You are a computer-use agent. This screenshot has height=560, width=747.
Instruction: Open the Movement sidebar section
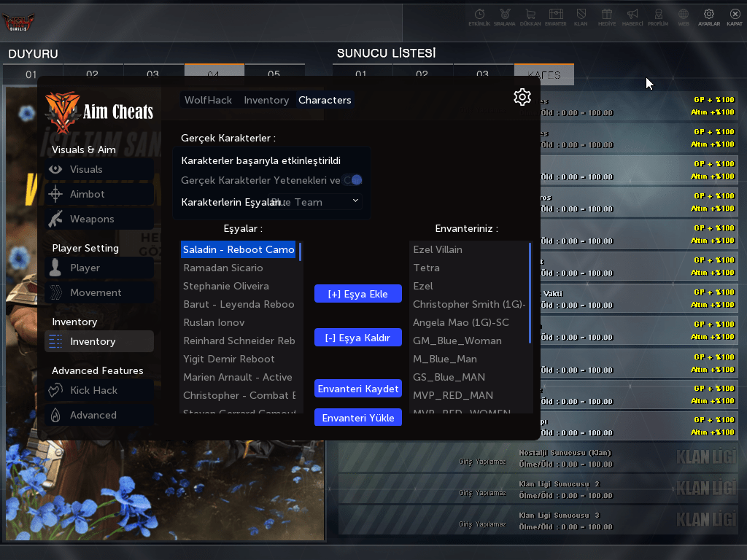coord(99,292)
